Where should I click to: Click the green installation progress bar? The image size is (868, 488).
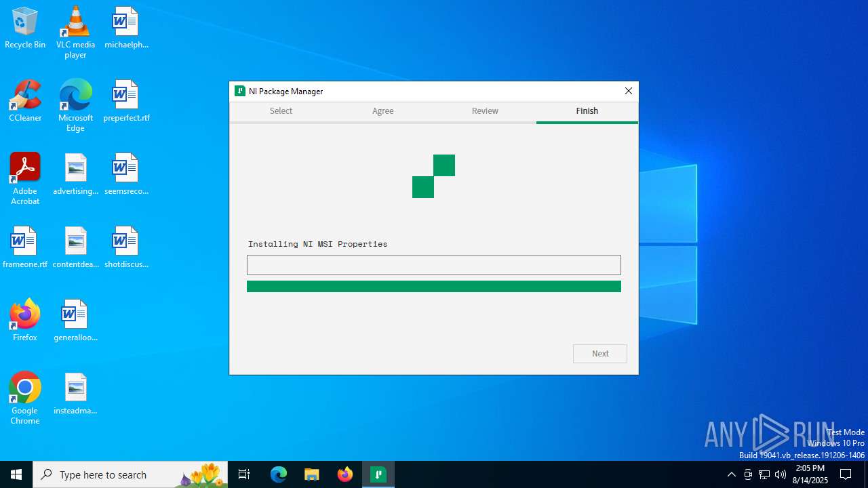coord(434,287)
